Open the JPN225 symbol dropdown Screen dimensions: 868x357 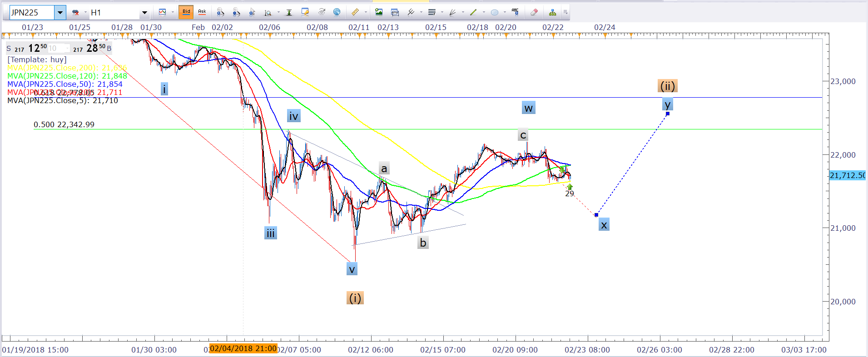pyautogui.click(x=60, y=12)
